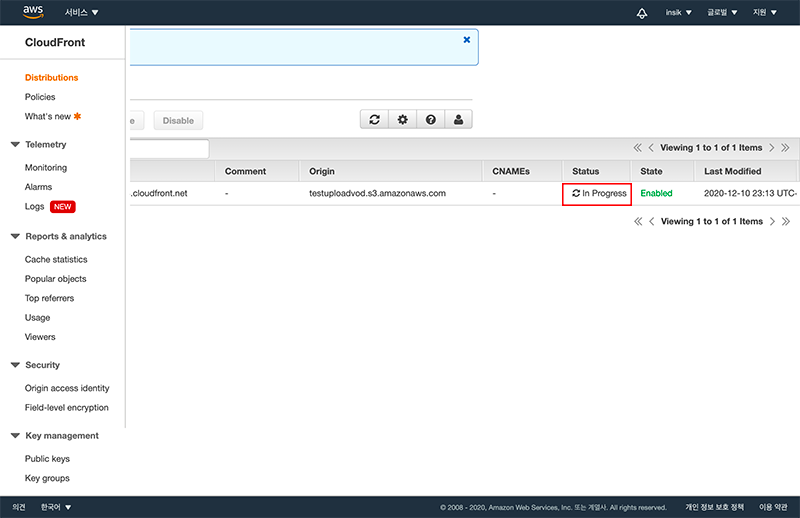Open the 서비스 services dropdown
This screenshot has height=518, width=800.
coord(82,12)
